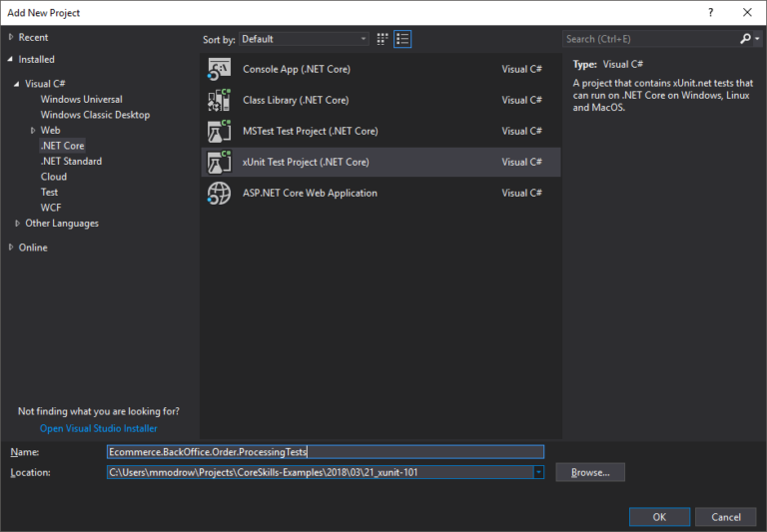Expand the Online node
Image resolution: width=767 pixels, height=532 pixels.
click(11, 248)
